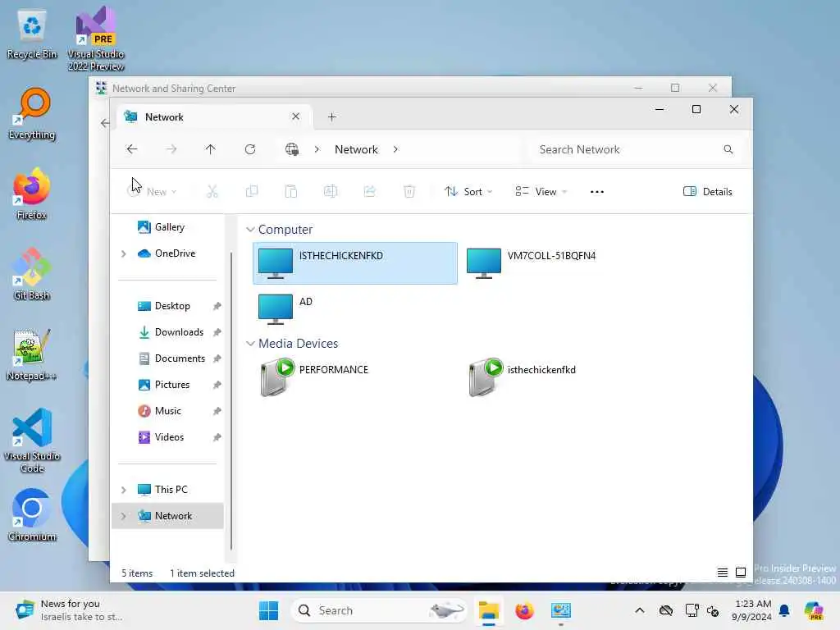This screenshot has height=630, width=840.
Task: Open Notepad++ desktop shortcut
Action: point(32,355)
